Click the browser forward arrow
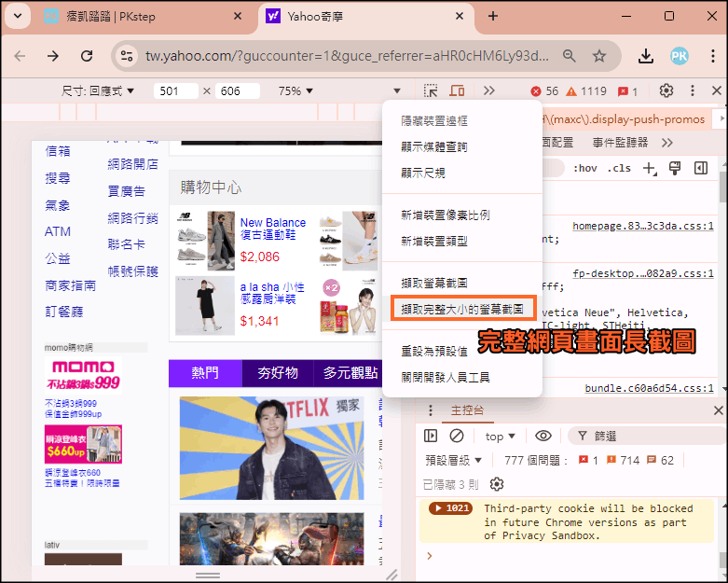 click(53, 56)
